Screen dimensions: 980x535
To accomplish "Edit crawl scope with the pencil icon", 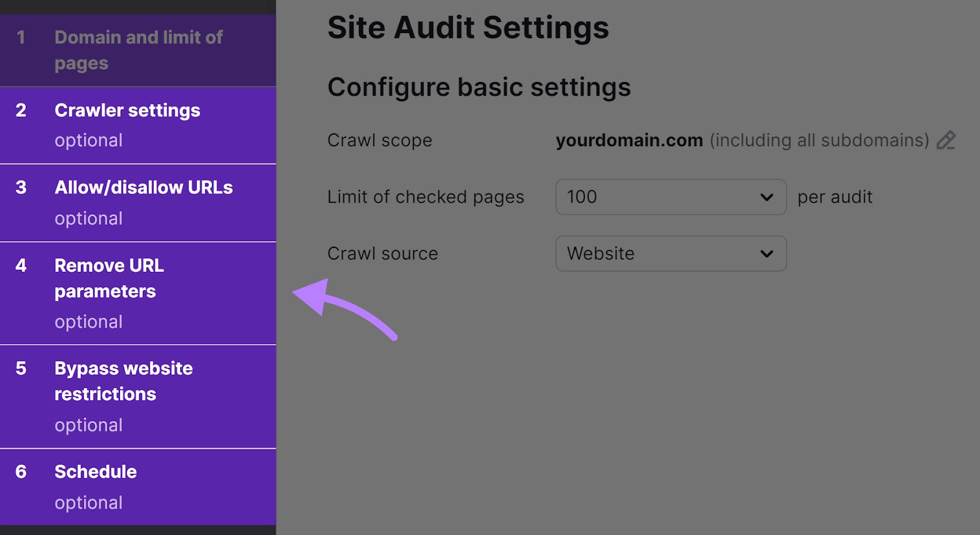I will (x=946, y=140).
